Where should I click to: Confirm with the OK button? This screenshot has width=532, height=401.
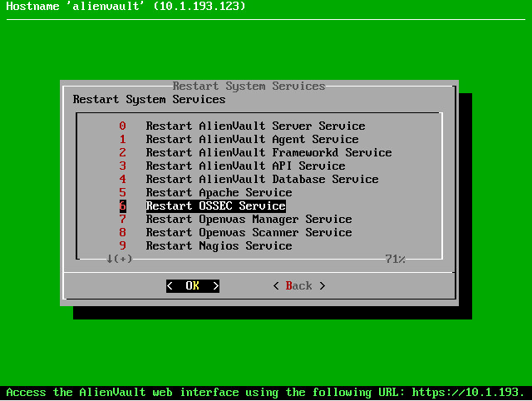point(193,286)
